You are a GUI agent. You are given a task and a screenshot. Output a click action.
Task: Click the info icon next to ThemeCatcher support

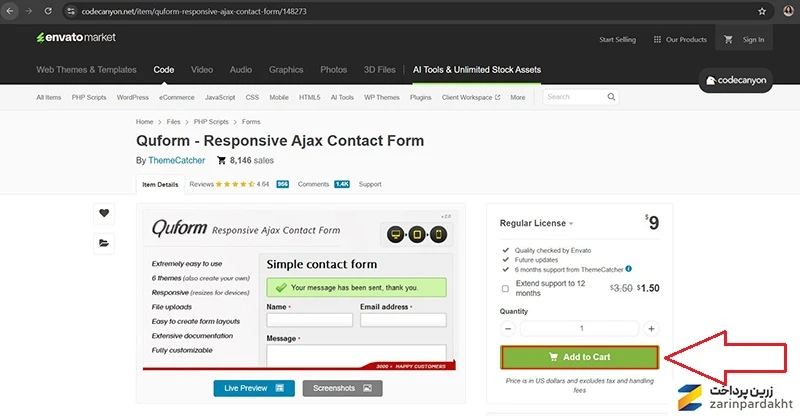pyautogui.click(x=629, y=269)
